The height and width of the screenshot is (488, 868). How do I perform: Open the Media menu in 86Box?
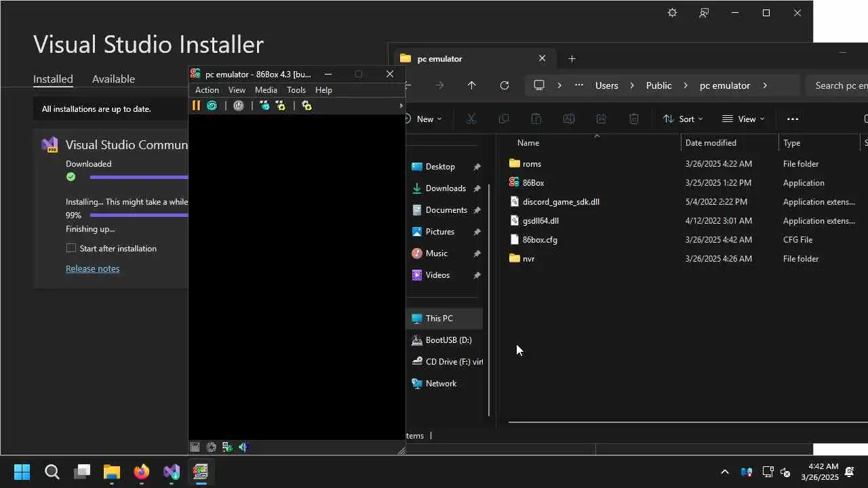tap(266, 90)
